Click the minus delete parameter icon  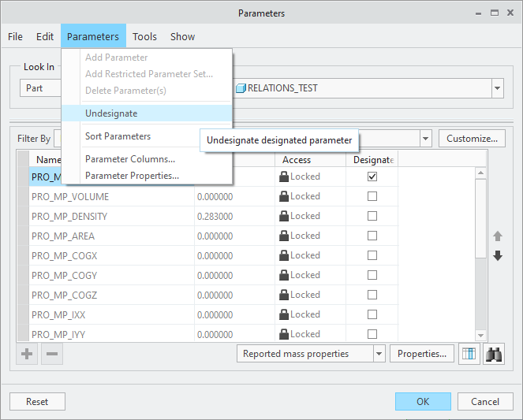point(52,354)
